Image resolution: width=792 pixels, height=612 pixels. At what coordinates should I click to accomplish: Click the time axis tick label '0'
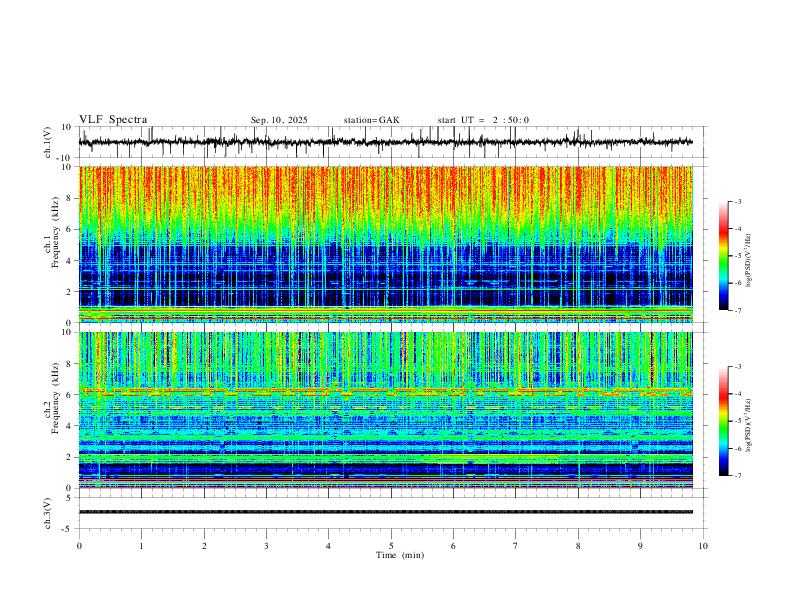(79, 546)
